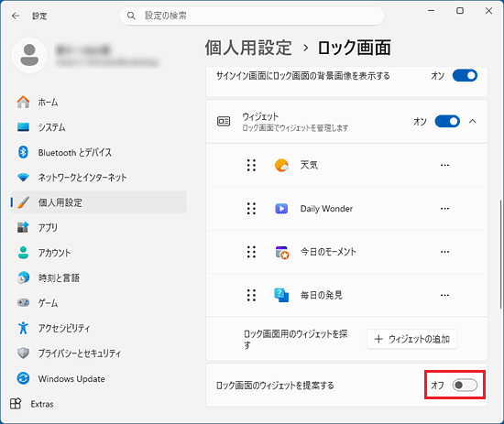Open プライバシーとセキュリティ settings
The height and width of the screenshot is (424, 504).
coord(99,353)
